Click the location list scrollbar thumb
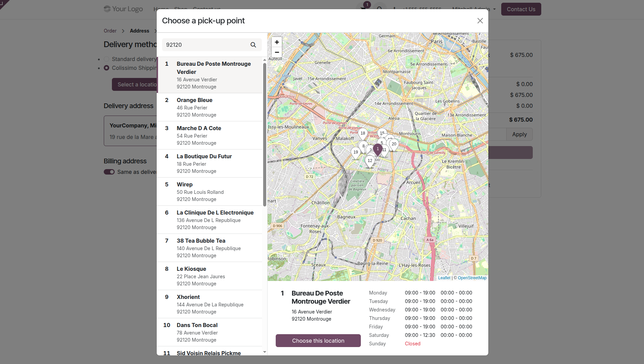This screenshot has height=364, width=644. pyautogui.click(x=265, y=134)
